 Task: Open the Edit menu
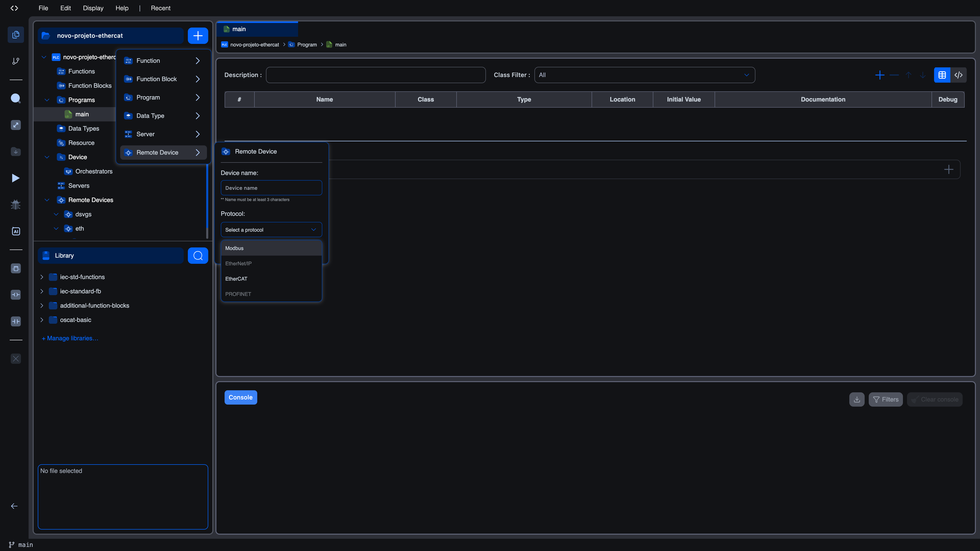click(x=65, y=8)
